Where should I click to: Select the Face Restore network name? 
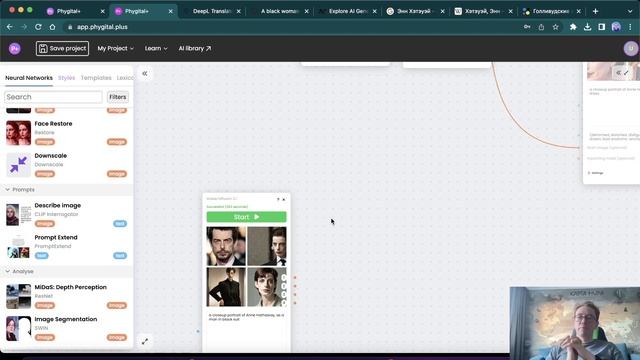click(x=53, y=124)
